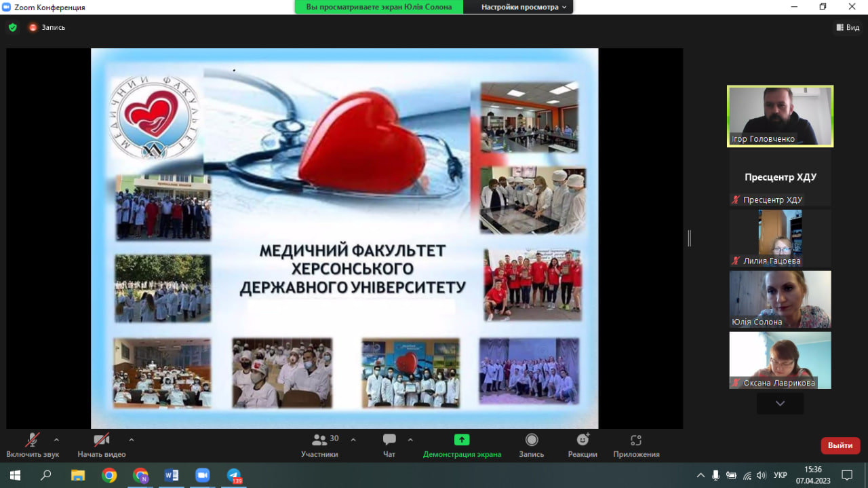
Task: Select Пресцентр ХДУ participant tile
Action: coord(780,178)
